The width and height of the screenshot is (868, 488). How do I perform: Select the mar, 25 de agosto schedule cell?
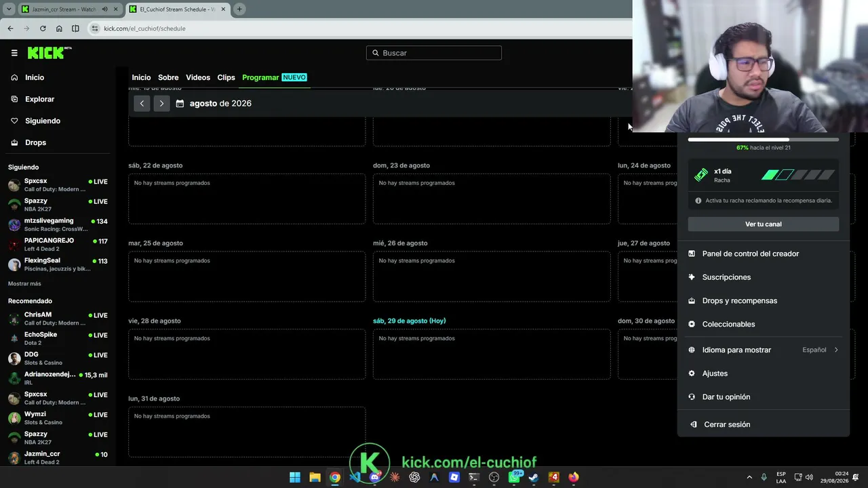247,277
